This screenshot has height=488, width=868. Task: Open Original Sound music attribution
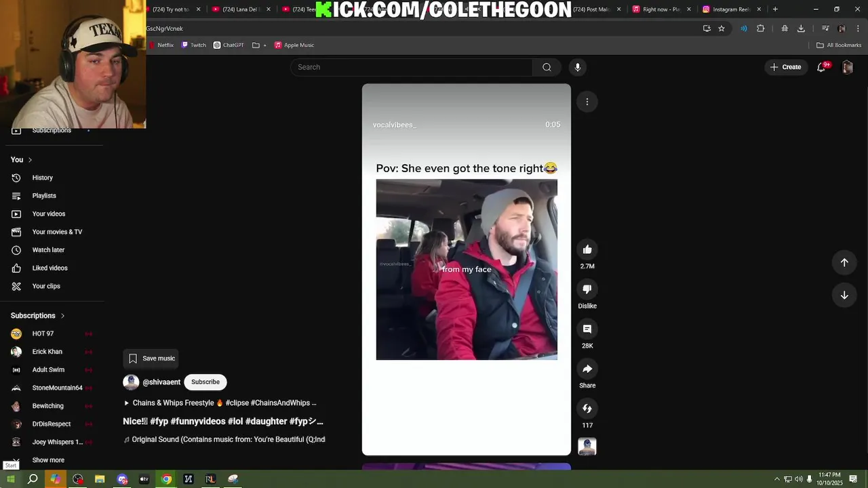[224, 439]
